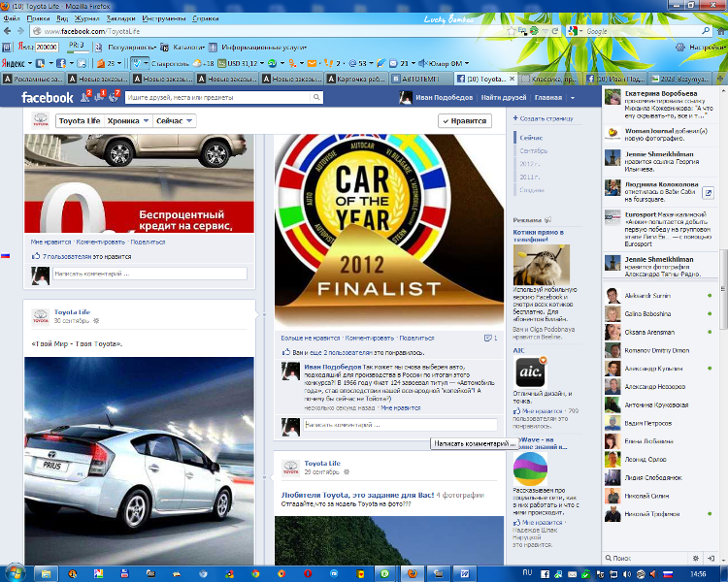Switch to the Карточка раб... tab
This screenshot has width=728, height=582.
point(356,79)
